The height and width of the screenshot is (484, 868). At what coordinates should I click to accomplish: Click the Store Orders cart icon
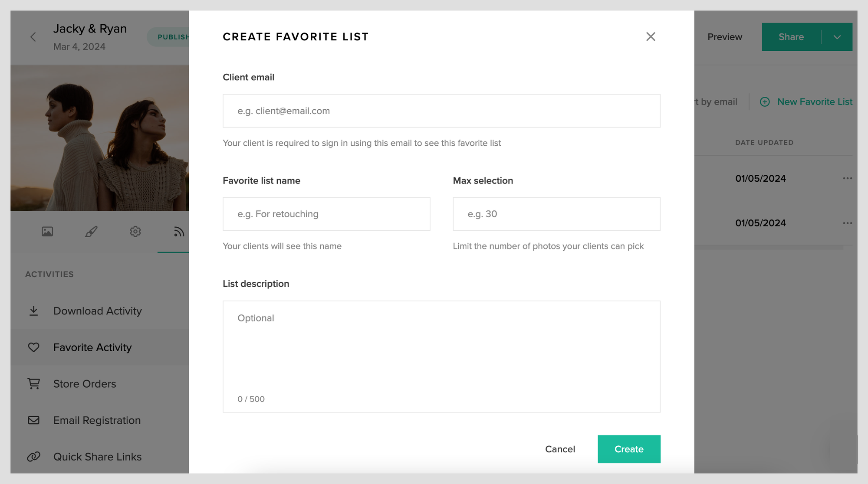pos(34,384)
